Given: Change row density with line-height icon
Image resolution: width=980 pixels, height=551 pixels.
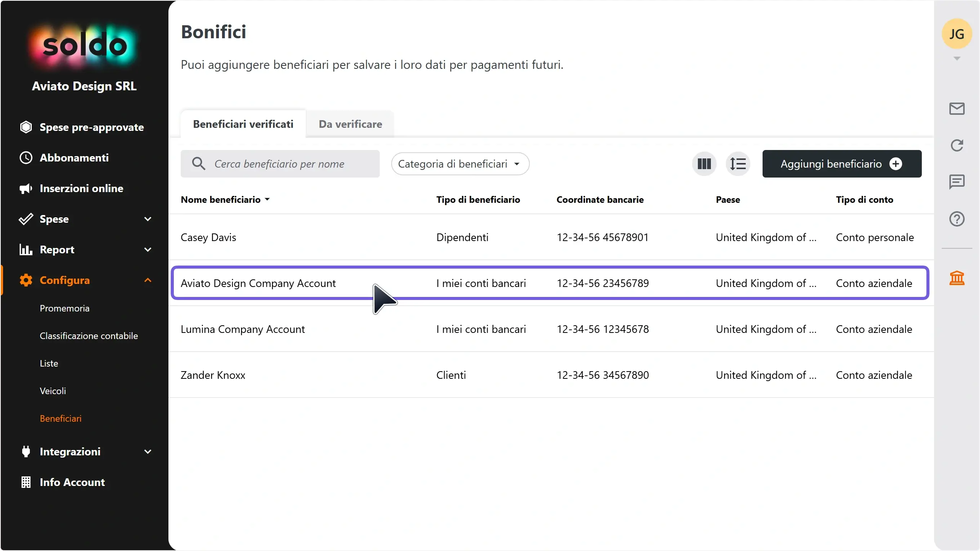Looking at the screenshot, I should tap(738, 164).
